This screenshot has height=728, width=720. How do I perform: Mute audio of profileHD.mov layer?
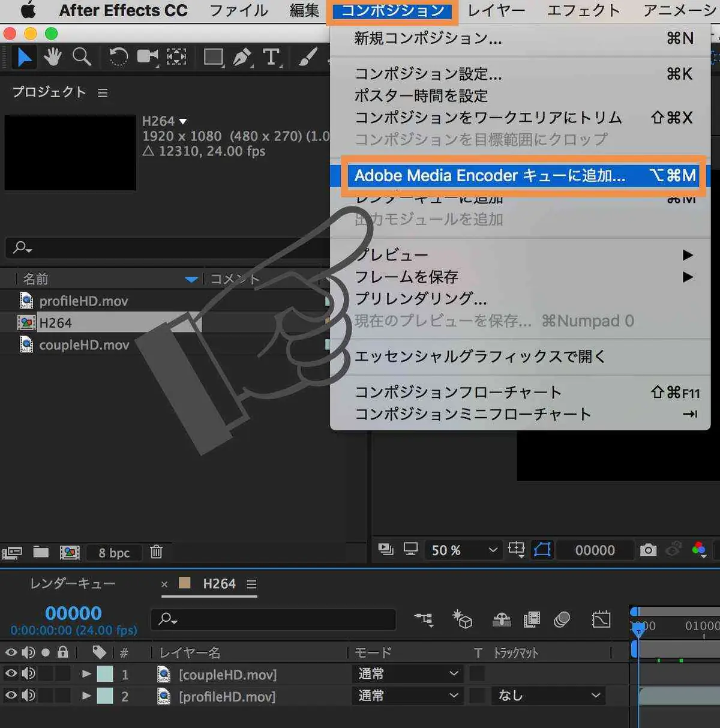coord(28,696)
